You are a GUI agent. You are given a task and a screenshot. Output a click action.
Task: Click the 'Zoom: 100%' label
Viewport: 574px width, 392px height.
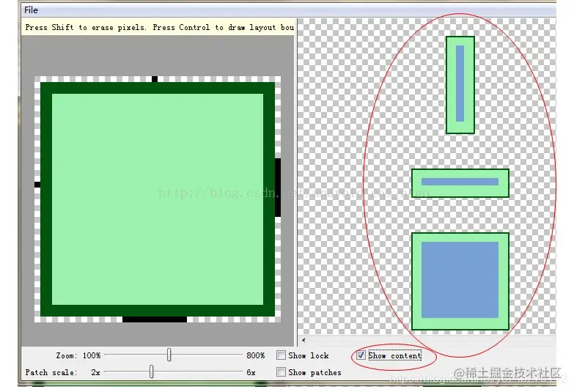pyautogui.click(x=78, y=355)
